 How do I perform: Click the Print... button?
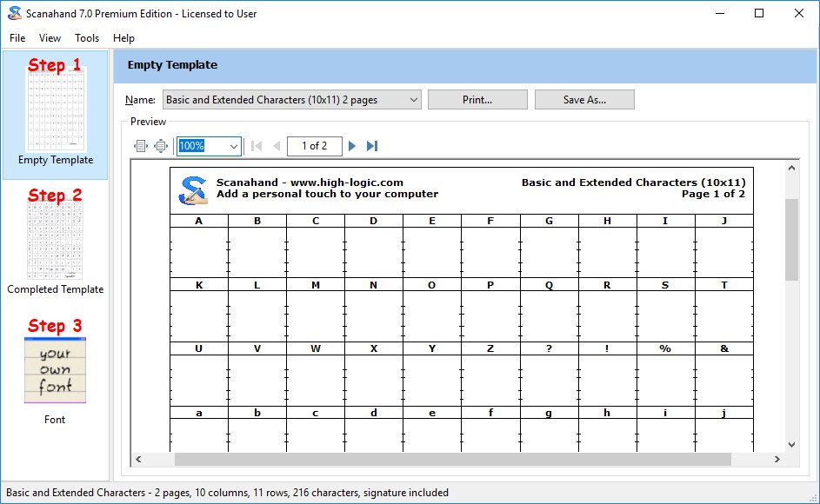[x=477, y=100]
